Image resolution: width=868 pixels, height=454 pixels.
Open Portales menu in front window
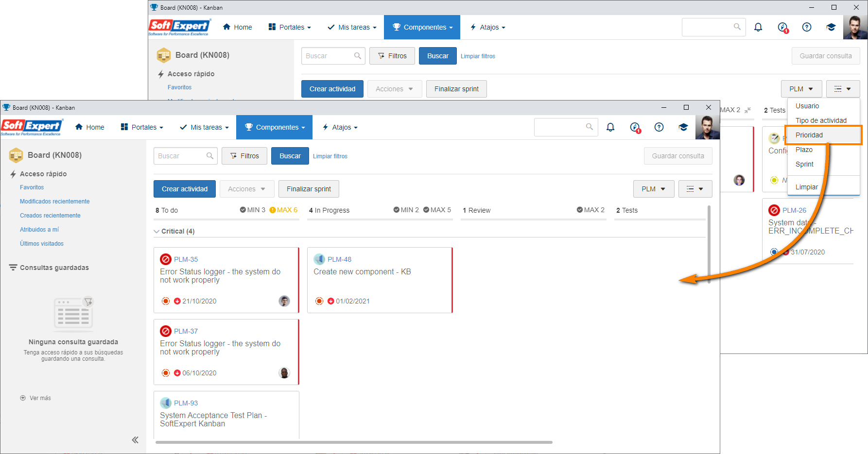click(x=142, y=127)
